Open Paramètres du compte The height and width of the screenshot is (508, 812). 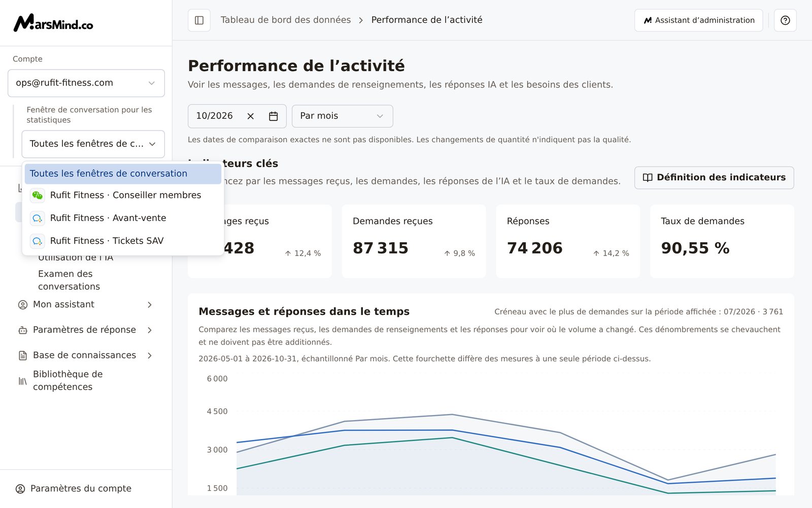coord(81,489)
